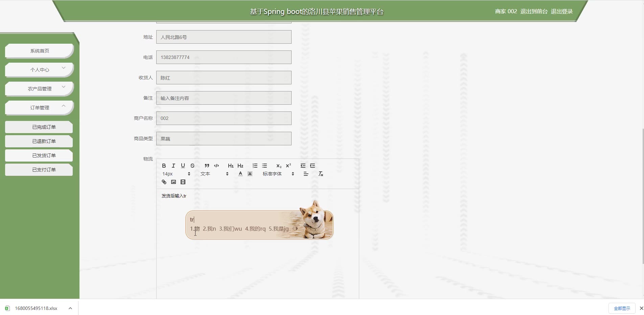
Task: Open options arrow for the xlsx download
Action: [70, 308]
